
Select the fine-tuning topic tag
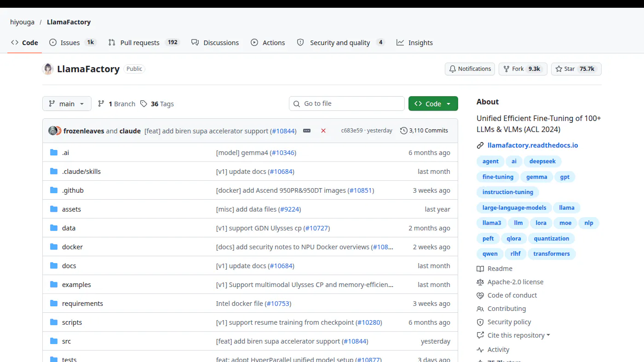tap(498, 177)
